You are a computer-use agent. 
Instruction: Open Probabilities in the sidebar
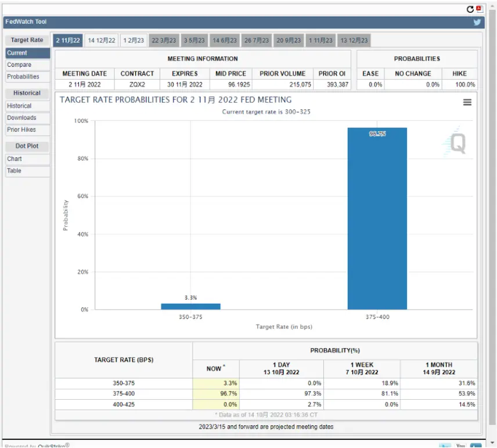[x=27, y=77]
